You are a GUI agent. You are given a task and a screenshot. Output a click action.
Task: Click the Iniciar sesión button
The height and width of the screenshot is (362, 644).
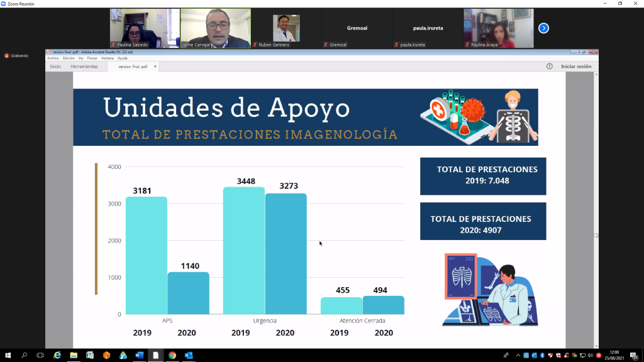tap(576, 66)
